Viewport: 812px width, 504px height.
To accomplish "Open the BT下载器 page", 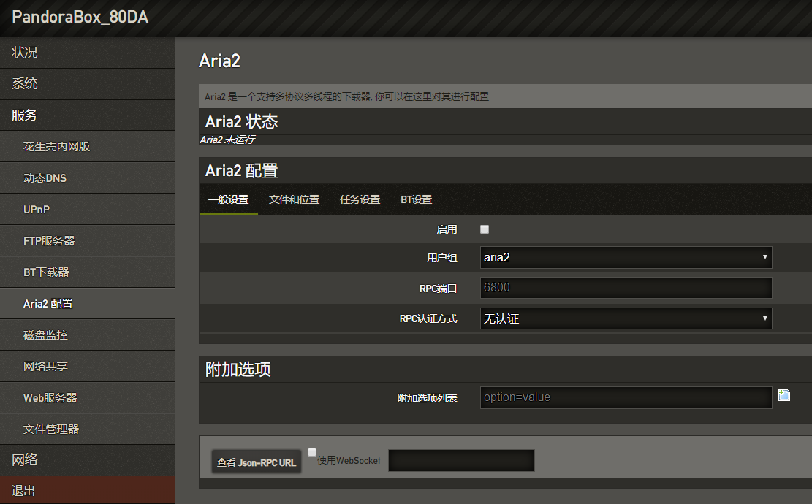I will 88,272.
